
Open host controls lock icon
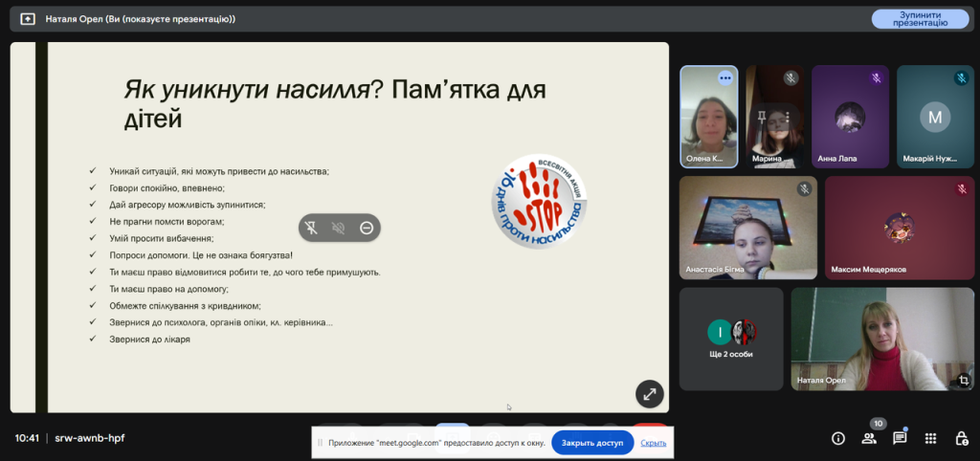click(x=961, y=438)
